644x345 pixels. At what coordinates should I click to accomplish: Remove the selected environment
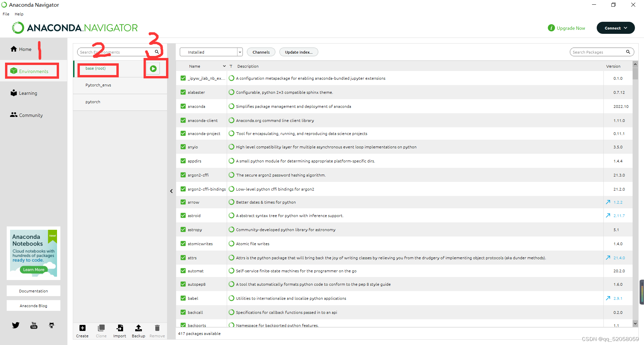157,331
